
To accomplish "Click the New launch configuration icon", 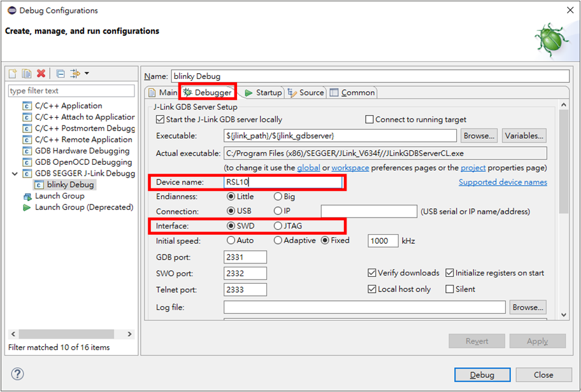I will coord(12,74).
